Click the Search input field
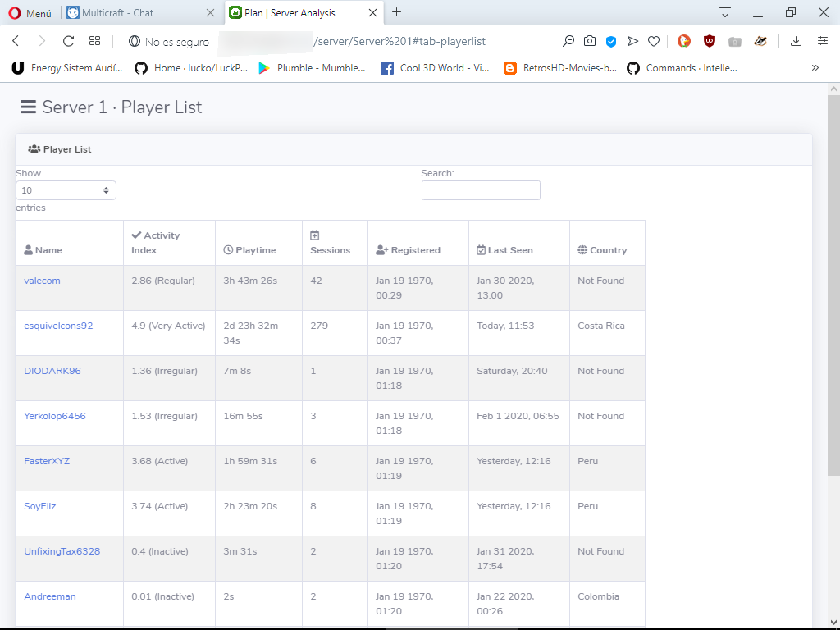The image size is (840, 630). [x=481, y=190]
